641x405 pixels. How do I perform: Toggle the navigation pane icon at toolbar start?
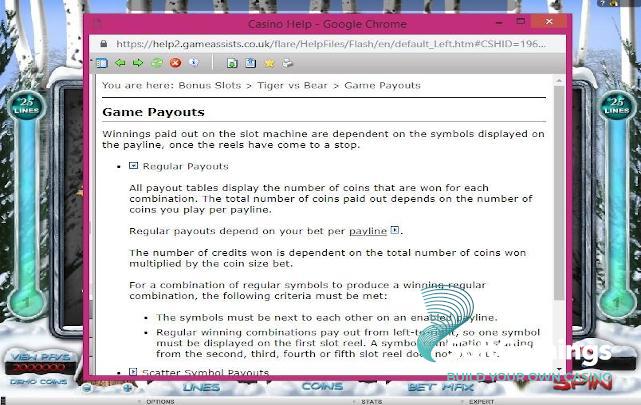102,63
